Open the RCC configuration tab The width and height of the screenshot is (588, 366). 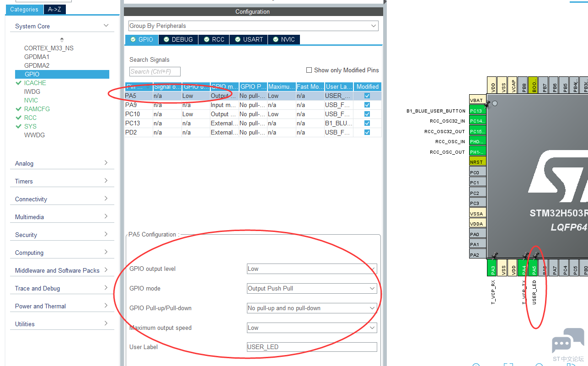(x=214, y=39)
